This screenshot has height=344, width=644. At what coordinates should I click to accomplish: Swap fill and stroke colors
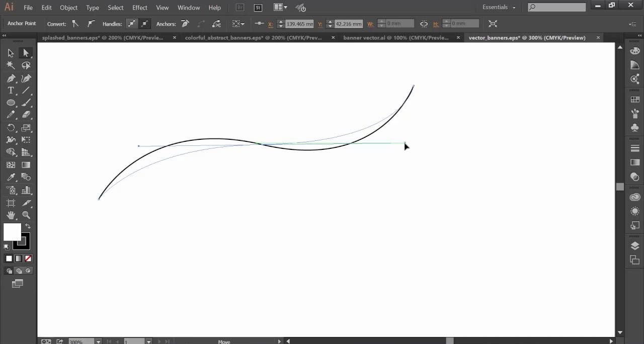[28, 227]
